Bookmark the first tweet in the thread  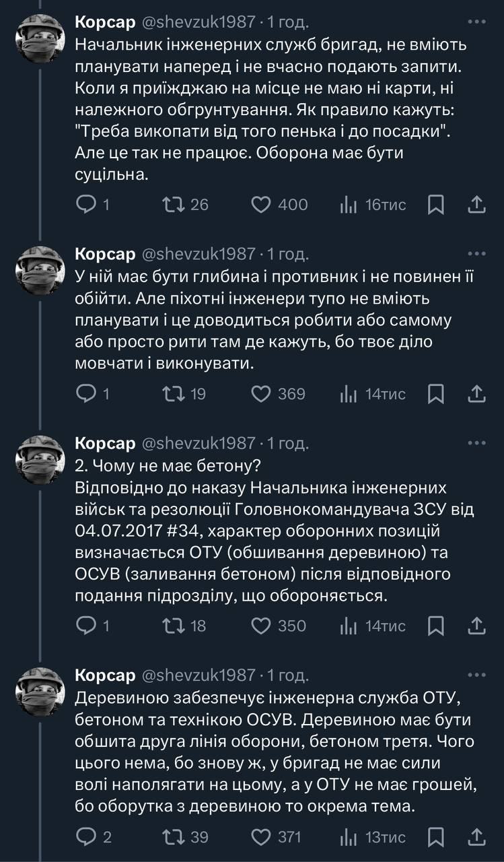(x=435, y=204)
